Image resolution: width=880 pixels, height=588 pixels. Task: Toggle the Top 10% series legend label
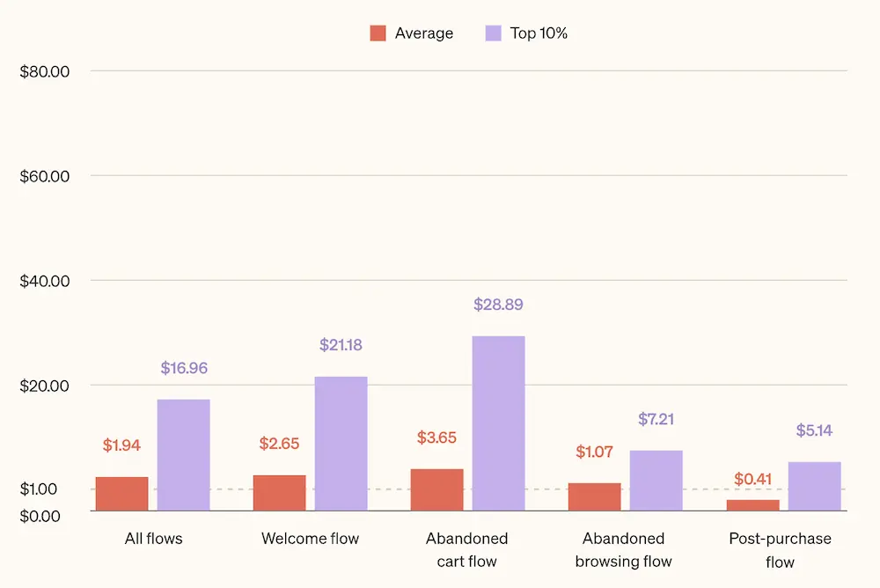click(539, 33)
